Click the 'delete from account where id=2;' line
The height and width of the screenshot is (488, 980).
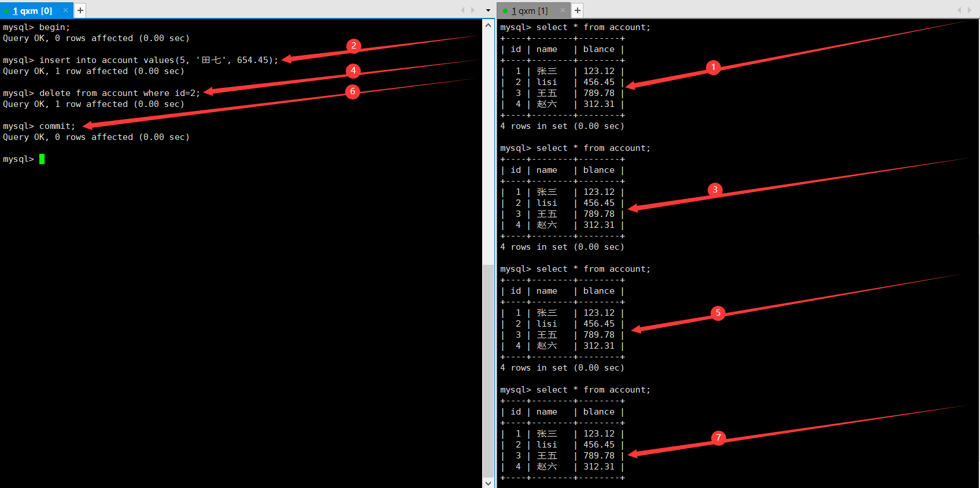coord(102,93)
